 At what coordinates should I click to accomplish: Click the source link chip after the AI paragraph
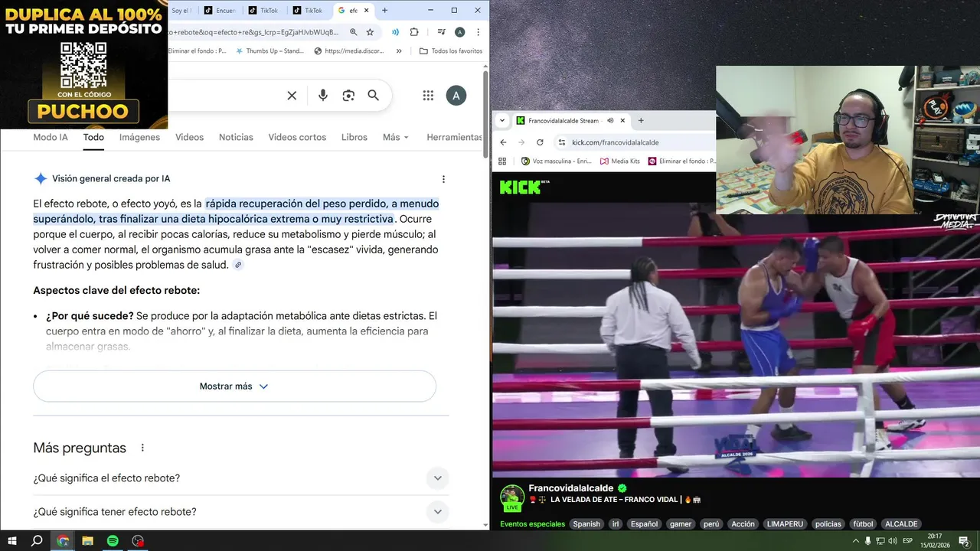coord(238,265)
